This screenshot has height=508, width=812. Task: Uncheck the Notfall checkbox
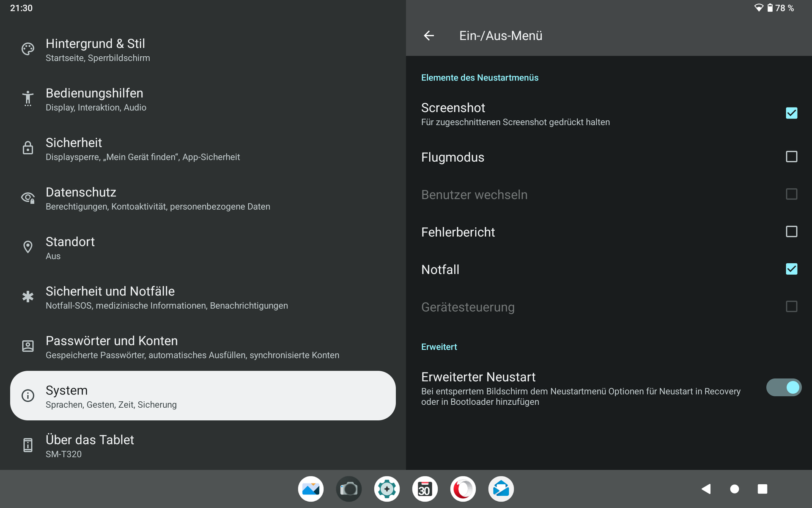791,269
